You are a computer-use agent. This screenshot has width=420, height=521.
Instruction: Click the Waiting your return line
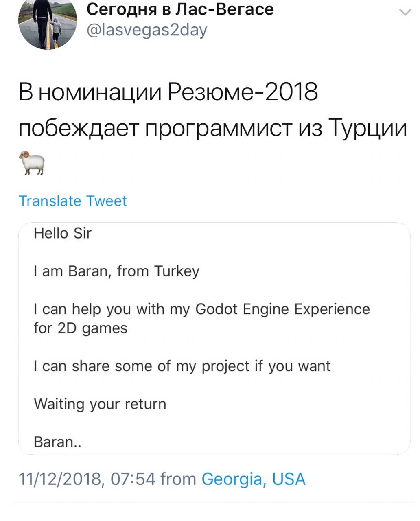coord(100,404)
